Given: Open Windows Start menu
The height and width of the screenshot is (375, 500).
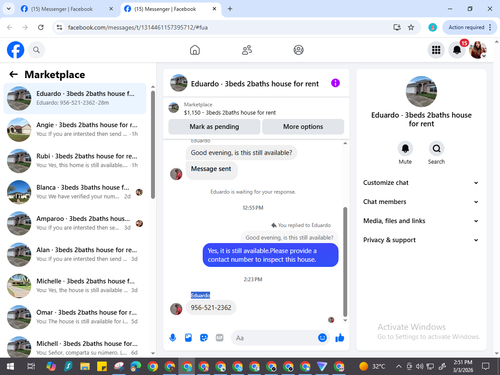Looking at the screenshot, I should coord(10,367).
